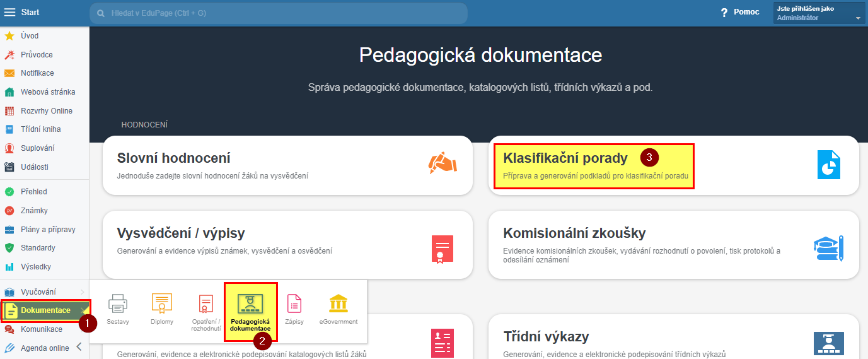
Task: Click the Klasifikační porady chart document icon
Action: [x=828, y=165]
